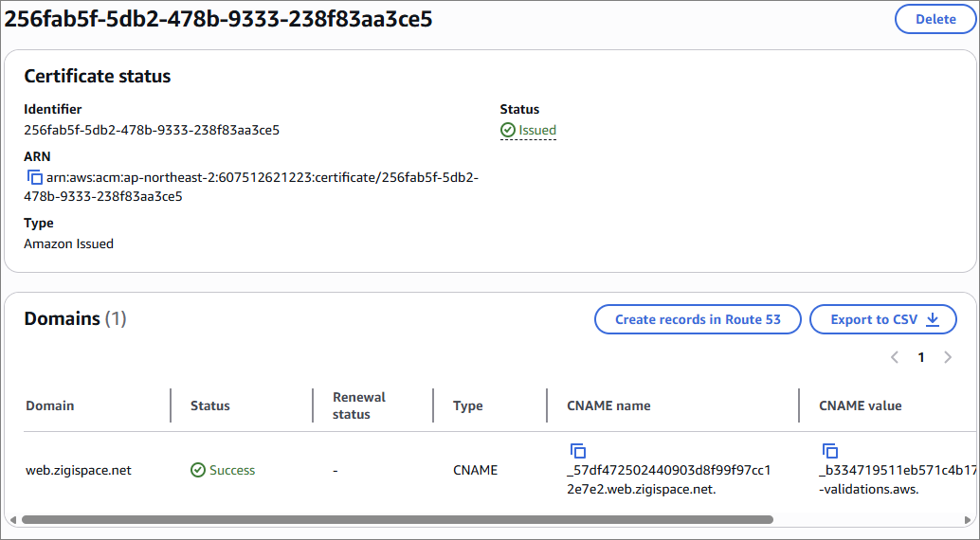980x540 pixels.
Task: Go to the next page of domains
Action: (x=948, y=357)
